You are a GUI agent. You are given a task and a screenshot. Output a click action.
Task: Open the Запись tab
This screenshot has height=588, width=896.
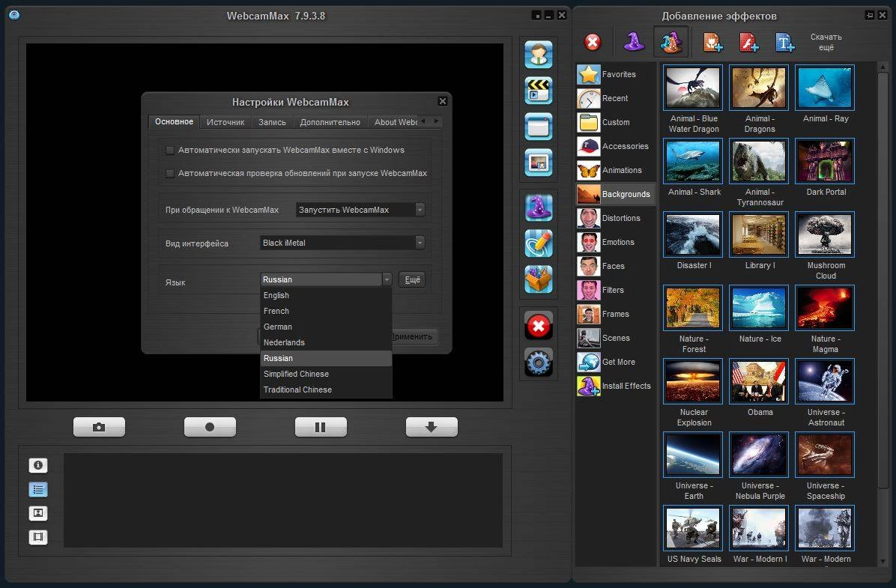pyautogui.click(x=272, y=122)
